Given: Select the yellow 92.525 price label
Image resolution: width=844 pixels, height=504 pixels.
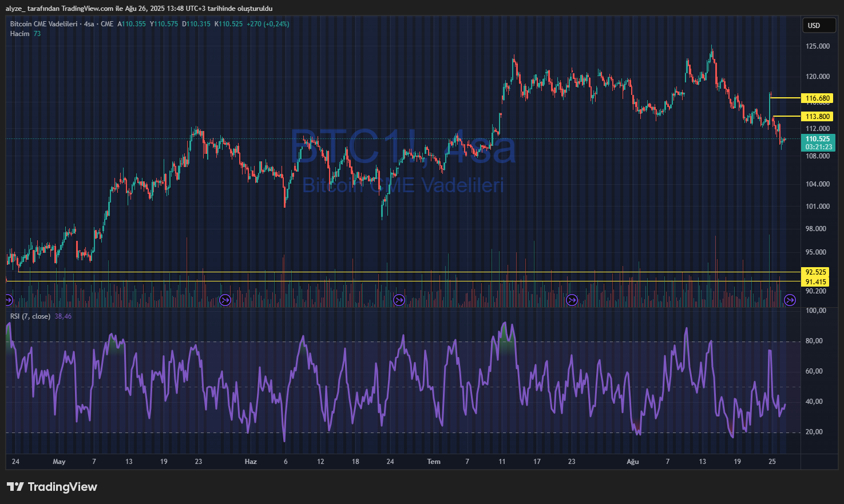Looking at the screenshot, I should click(x=815, y=272).
